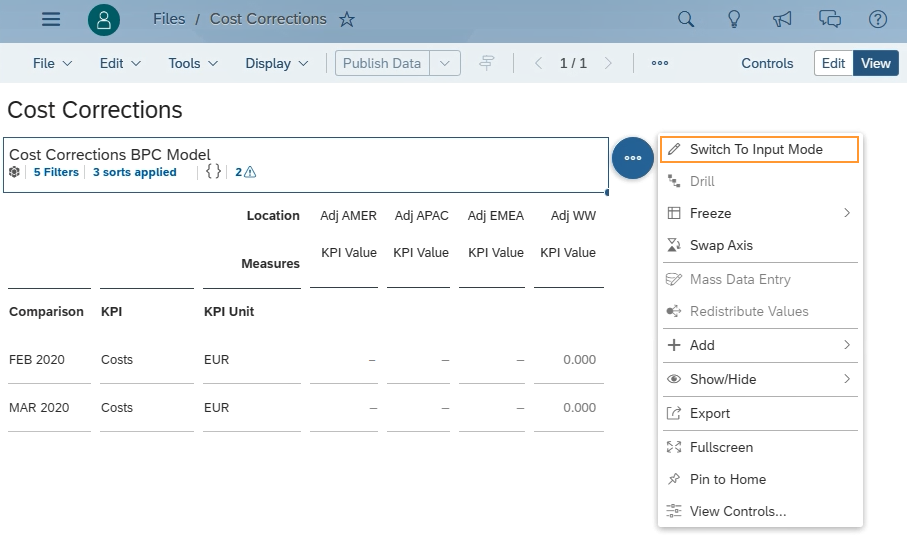
Task: Expand the Show/Hide submenu chevron
Action: pos(847,379)
